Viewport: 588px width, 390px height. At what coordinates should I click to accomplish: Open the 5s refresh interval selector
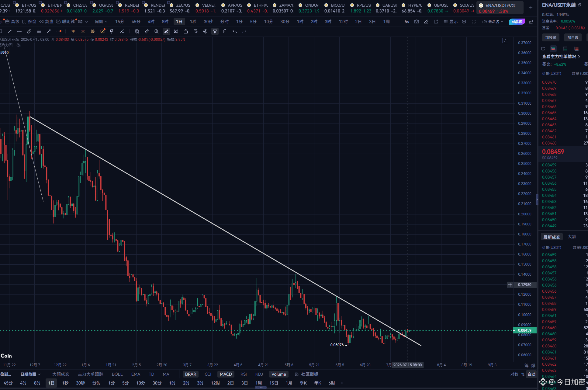pos(407,22)
